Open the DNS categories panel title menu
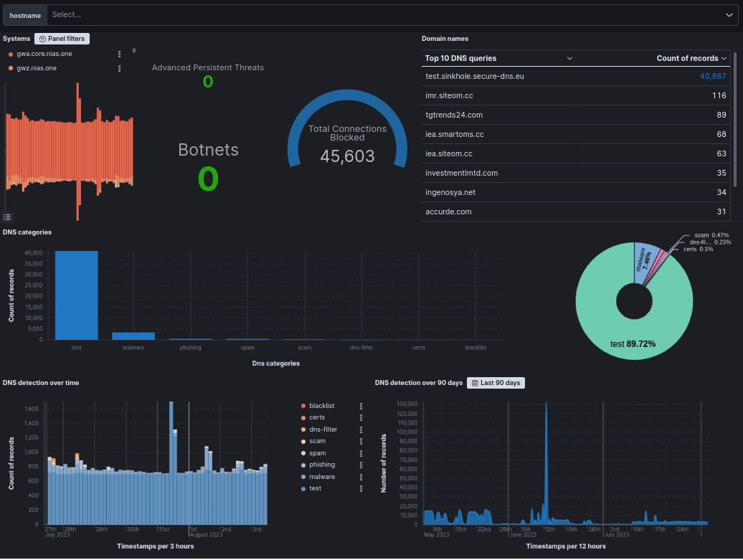This screenshot has height=560, width=743. [x=27, y=232]
